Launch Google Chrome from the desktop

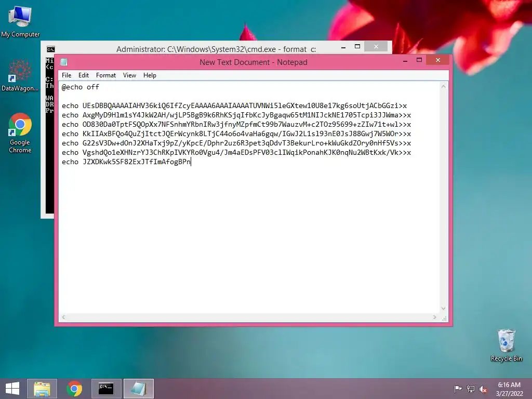pyautogui.click(x=20, y=132)
